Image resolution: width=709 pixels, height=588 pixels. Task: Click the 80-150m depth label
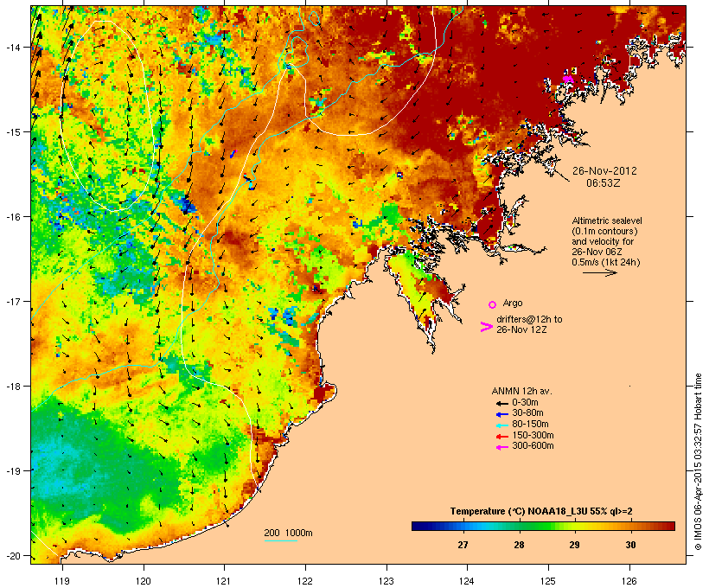tap(530, 425)
